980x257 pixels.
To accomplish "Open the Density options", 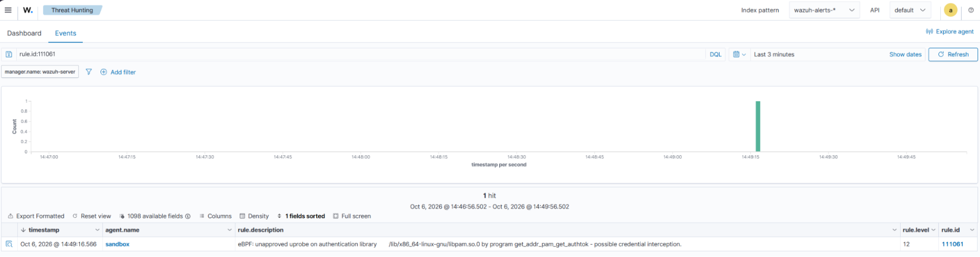I will click(x=254, y=216).
